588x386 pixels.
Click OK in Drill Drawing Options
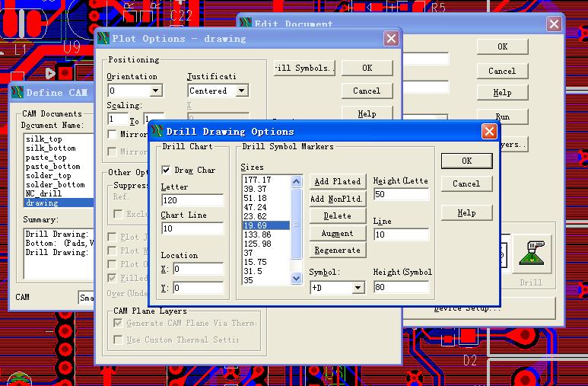click(x=466, y=161)
